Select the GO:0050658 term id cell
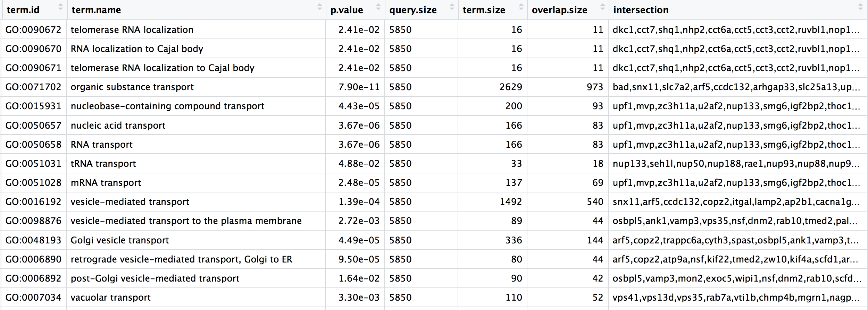868x310 pixels. coord(33,145)
